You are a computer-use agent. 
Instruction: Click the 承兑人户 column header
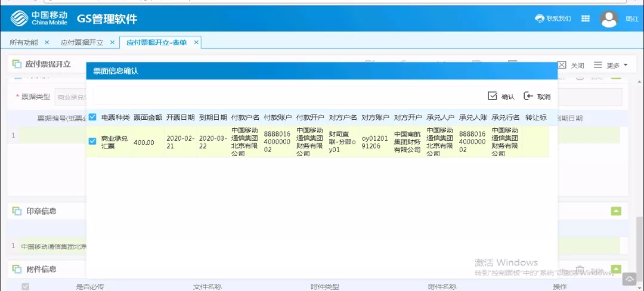(441, 117)
